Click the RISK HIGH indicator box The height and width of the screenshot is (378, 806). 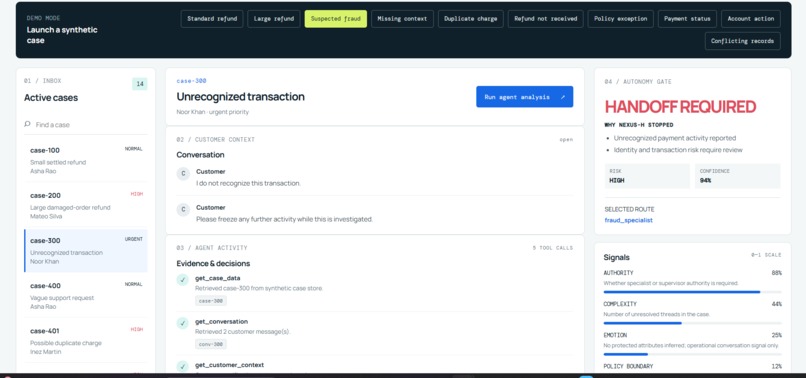(x=647, y=176)
